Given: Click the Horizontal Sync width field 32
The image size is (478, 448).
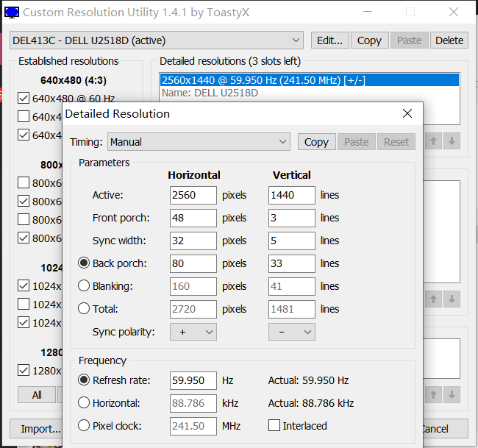Looking at the screenshot, I should pos(193,241).
